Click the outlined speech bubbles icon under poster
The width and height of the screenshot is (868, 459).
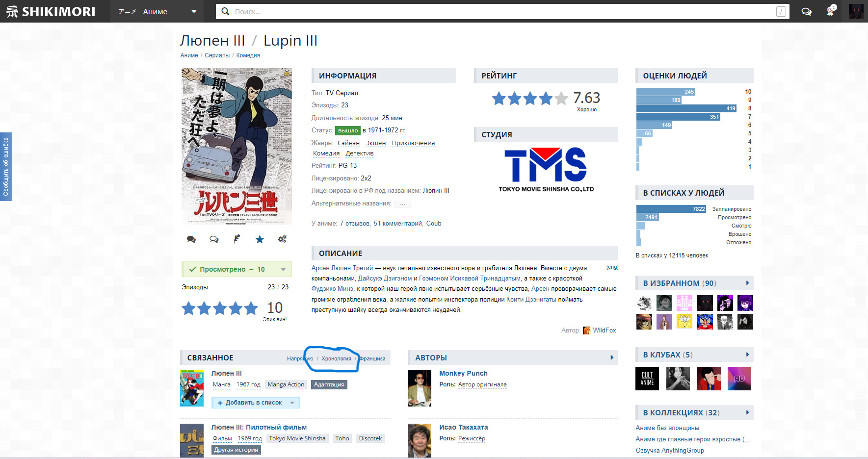(214, 239)
